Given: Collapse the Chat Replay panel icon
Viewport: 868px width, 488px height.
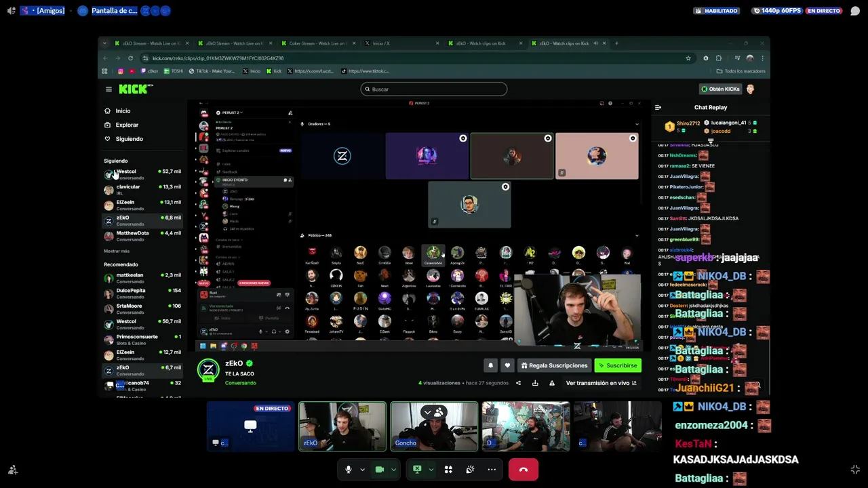Looking at the screenshot, I should coord(658,107).
